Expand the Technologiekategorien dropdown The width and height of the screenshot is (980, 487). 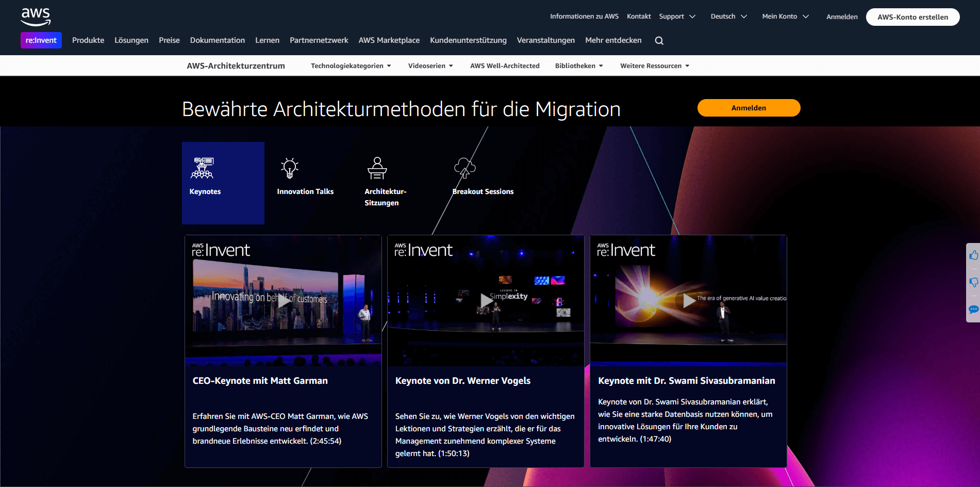point(351,66)
